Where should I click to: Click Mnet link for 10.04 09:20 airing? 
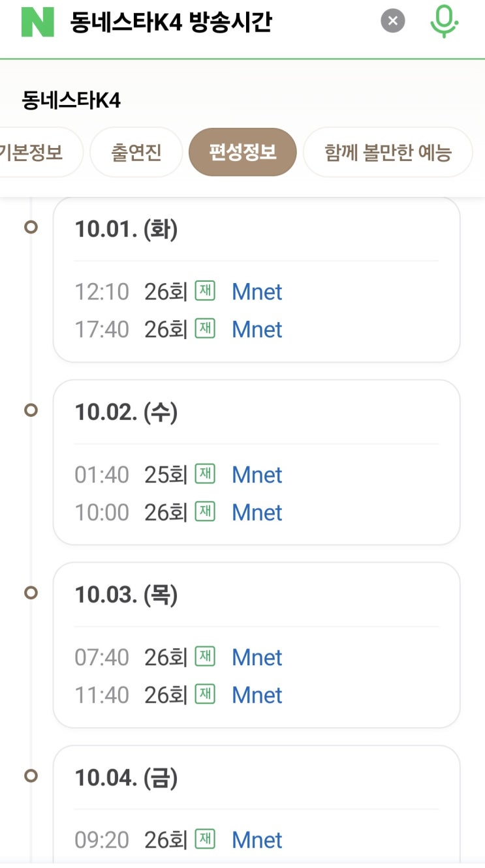click(x=257, y=840)
